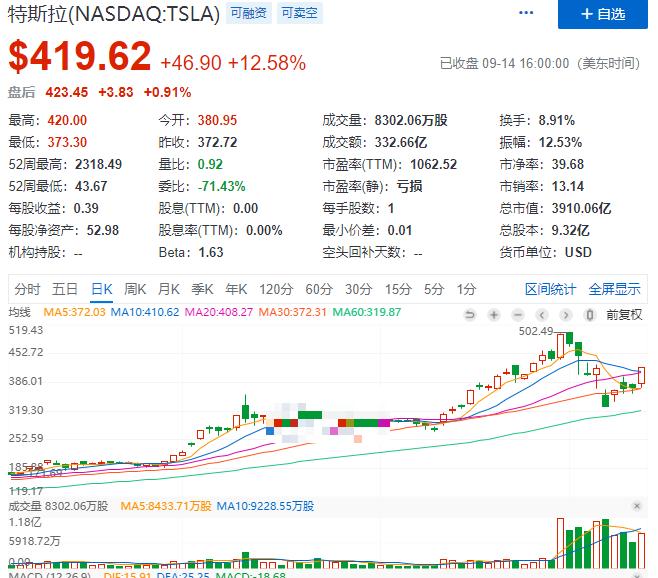
Task: Select the 年K yearly candlestick tab
Action: 236,289
